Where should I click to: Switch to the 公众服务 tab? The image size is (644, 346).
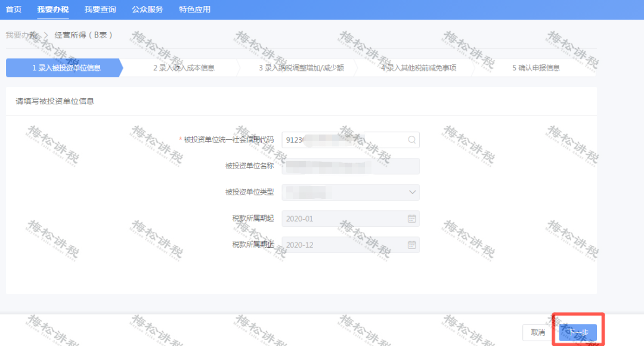pos(147,10)
